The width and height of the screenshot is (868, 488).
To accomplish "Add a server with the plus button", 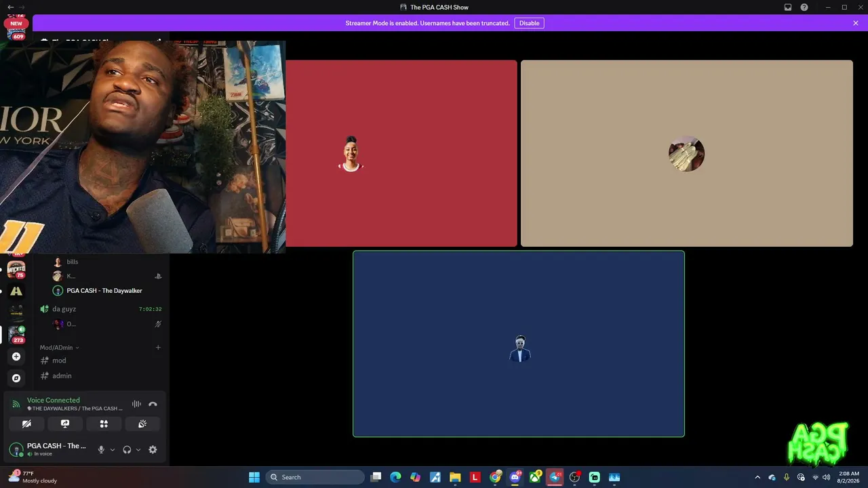I will point(16,357).
